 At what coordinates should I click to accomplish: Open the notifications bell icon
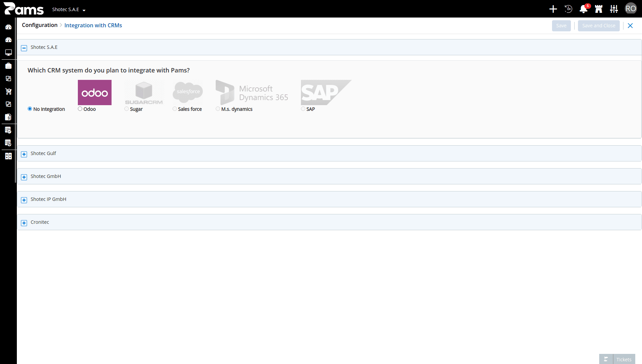coord(583,9)
